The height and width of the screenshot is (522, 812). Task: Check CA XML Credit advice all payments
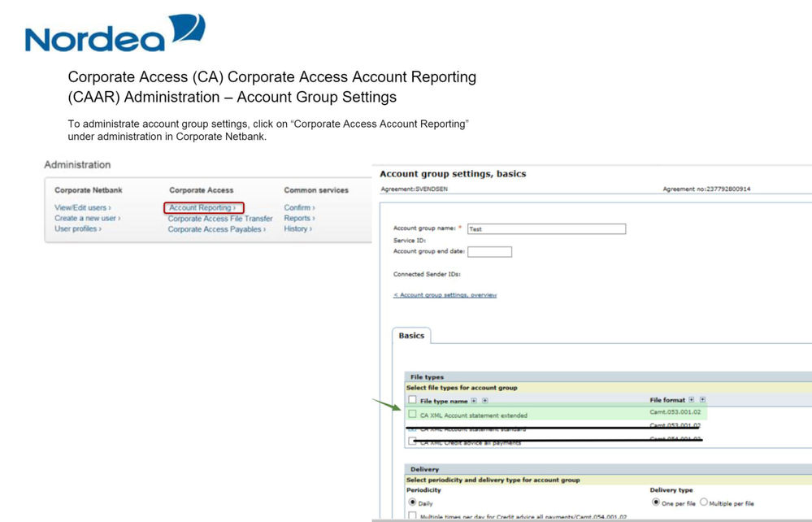pyautogui.click(x=412, y=442)
